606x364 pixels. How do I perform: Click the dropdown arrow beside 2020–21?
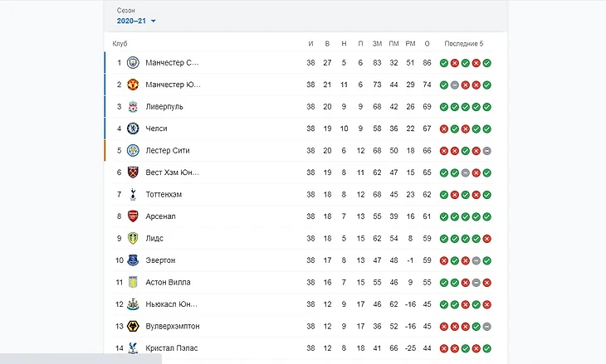154,21
